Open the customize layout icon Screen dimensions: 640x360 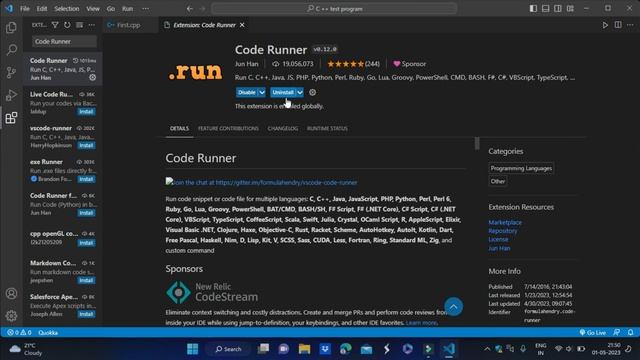pyautogui.click(x=570, y=9)
